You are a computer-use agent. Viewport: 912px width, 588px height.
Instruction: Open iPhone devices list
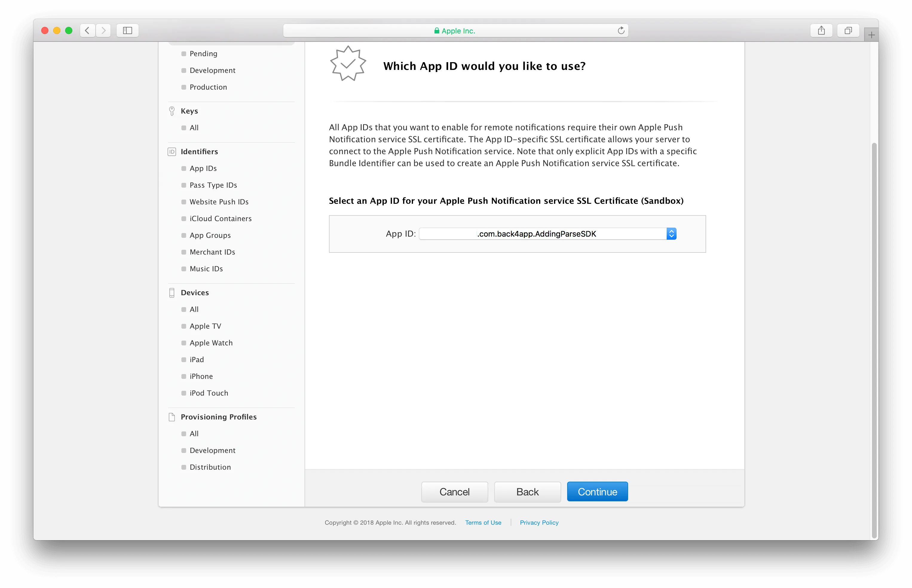(x=201, y=376)
